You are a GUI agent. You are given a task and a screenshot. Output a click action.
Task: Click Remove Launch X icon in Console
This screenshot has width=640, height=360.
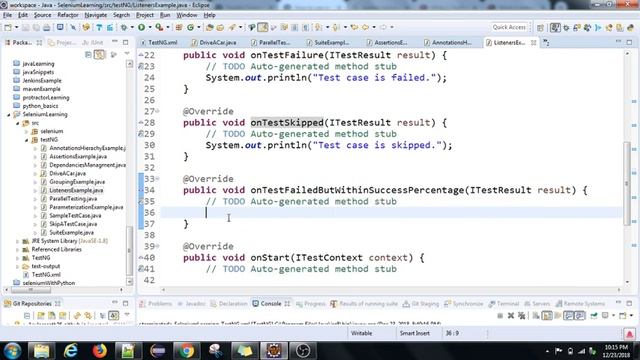tap(511, 315)
